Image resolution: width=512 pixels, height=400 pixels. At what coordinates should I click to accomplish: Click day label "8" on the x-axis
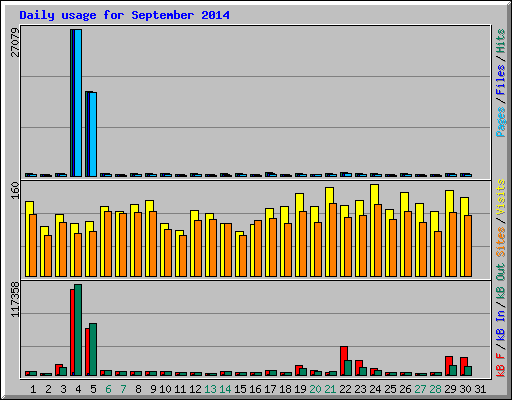tap(138, 389)
